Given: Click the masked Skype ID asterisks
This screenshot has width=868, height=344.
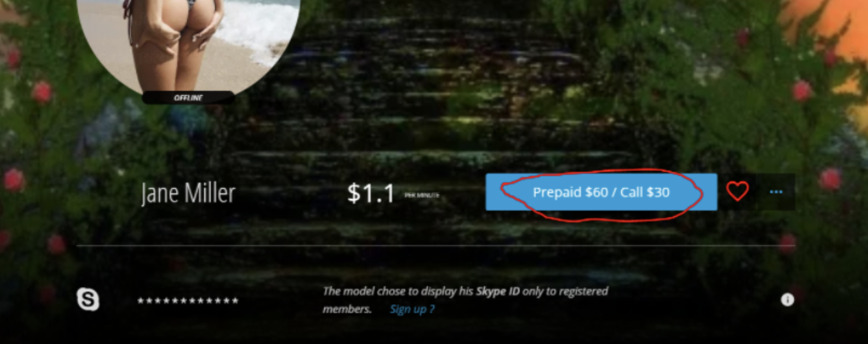Looking at the screenshot, I should tap(188, 301).
